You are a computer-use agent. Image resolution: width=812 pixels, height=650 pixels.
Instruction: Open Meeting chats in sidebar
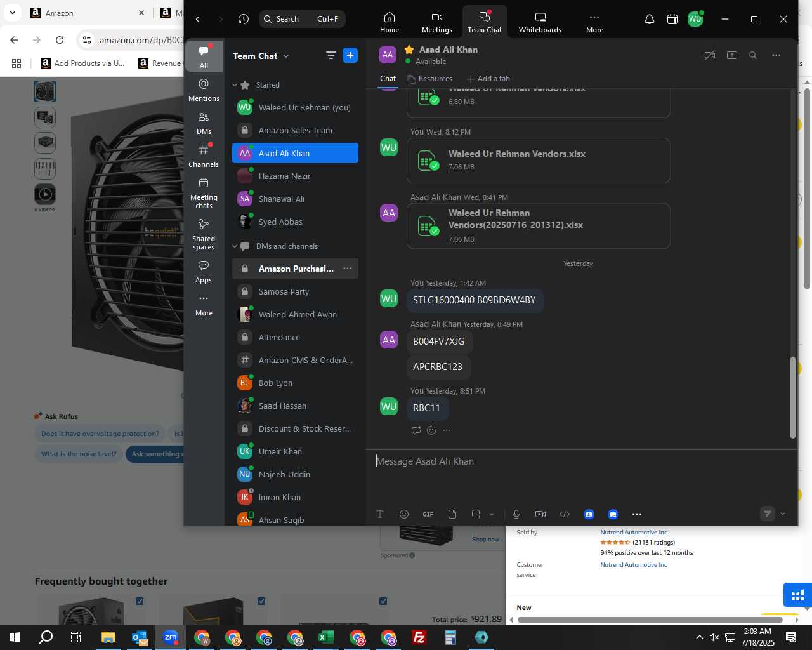point(204,193)
